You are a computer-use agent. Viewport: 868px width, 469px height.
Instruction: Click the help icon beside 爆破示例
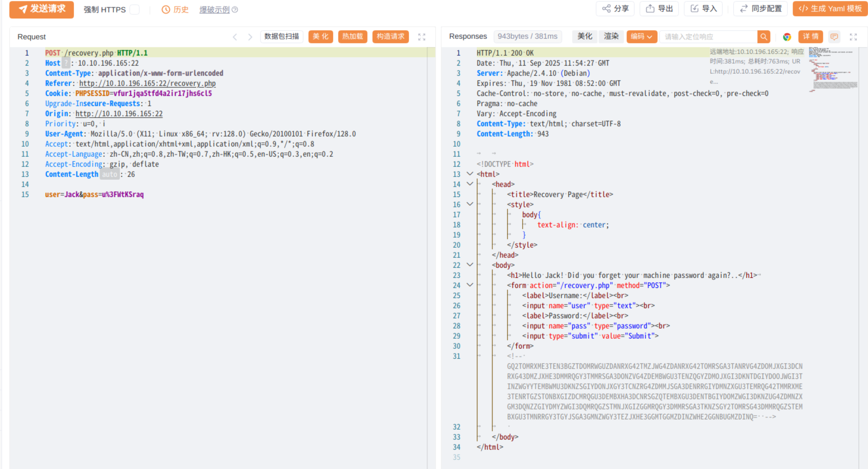(x=235, y=10)
